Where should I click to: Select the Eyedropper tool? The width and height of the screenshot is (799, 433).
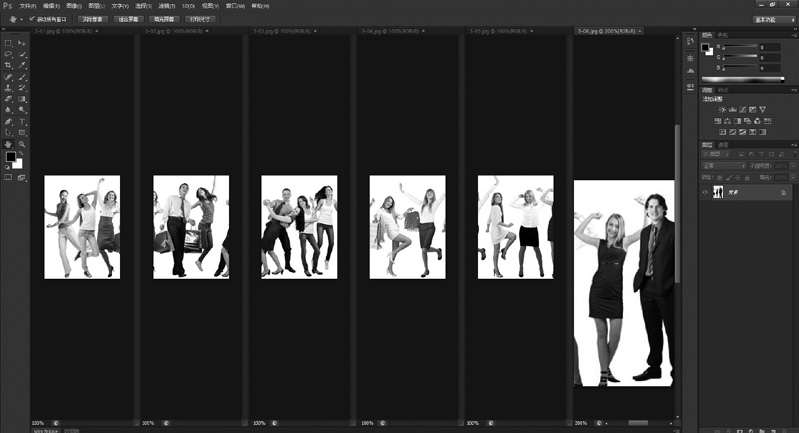[x=22, y=66]
